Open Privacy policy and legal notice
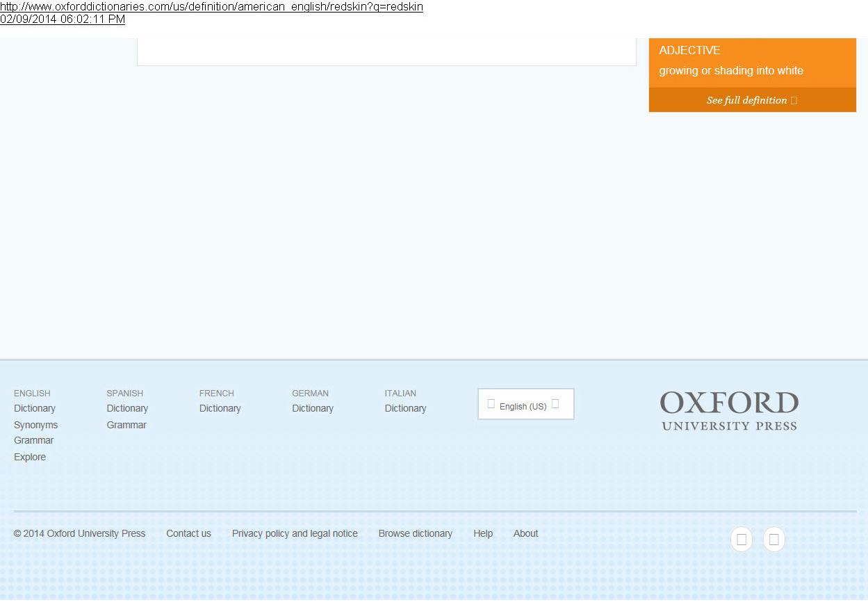 click(x=295, y=533)
